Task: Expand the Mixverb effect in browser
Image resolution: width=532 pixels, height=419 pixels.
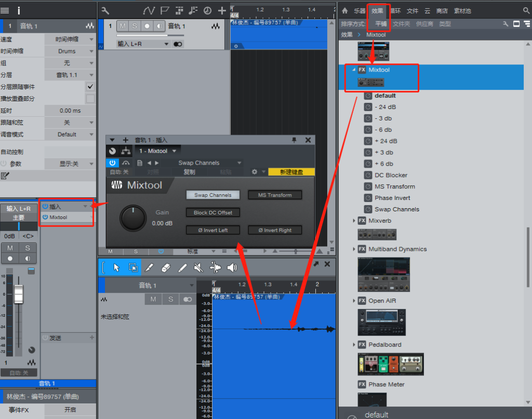Action: click(353, 221)
